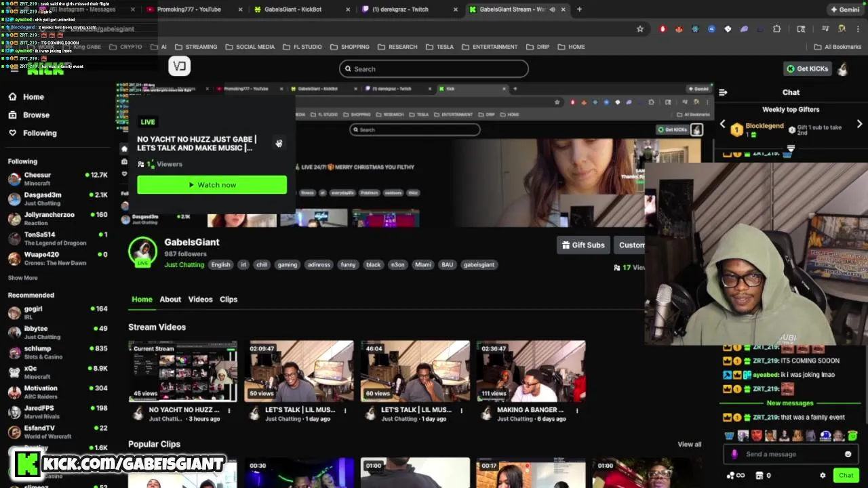Viewport: 868px width, 488px height.
Task: Select the gaming tag
Action: 287,265
